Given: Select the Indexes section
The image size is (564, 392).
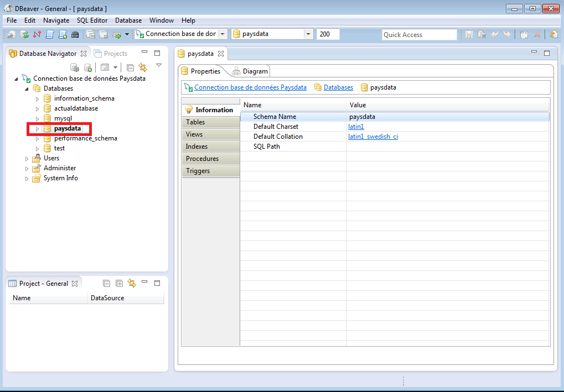Looking at the screenshot, I should click(x=211, y=147).
